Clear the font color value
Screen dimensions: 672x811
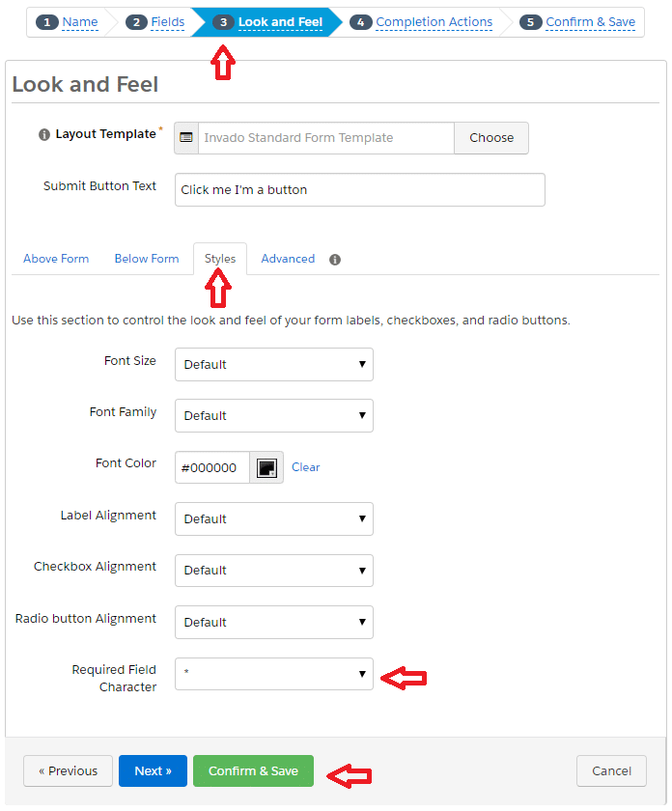(x=306, y=467)
